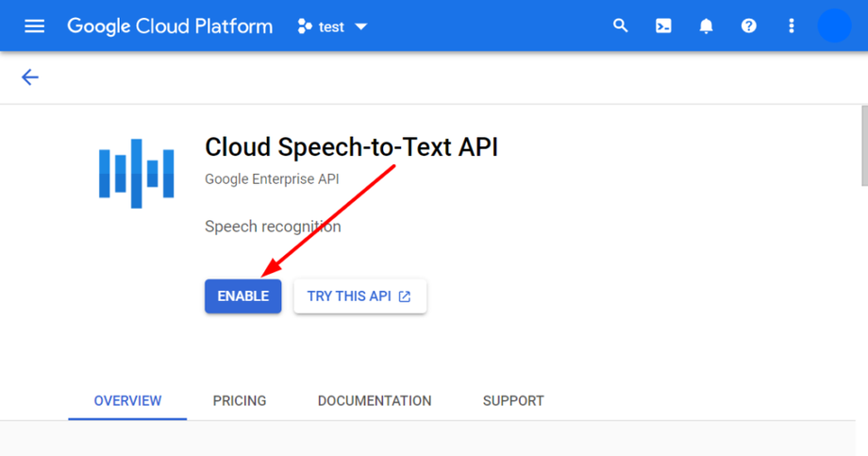Click the search magnifier icon
868x456 pixels.
click(x=621, y=26)
